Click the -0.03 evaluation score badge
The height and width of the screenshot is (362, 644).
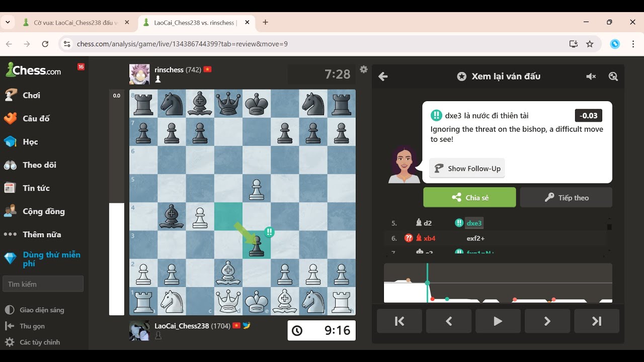[589, 116]
